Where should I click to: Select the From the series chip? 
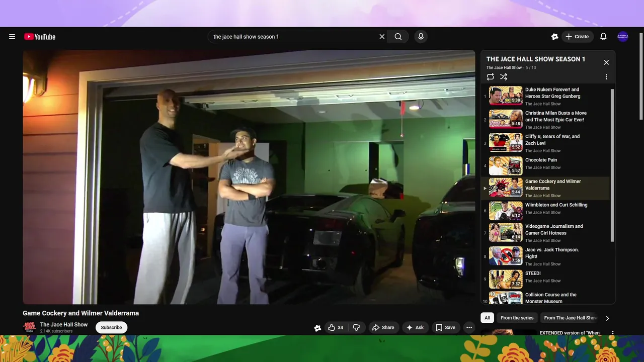click(x=517, y=318)
